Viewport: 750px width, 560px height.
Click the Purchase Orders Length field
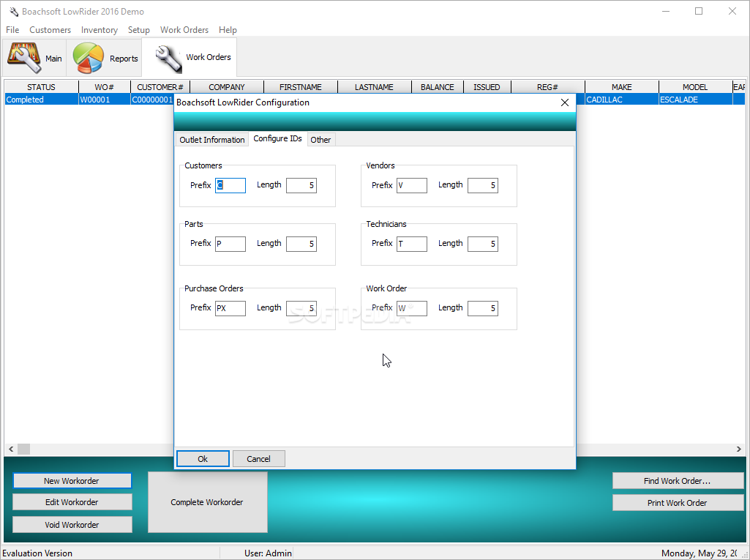(x=301, y=308)
